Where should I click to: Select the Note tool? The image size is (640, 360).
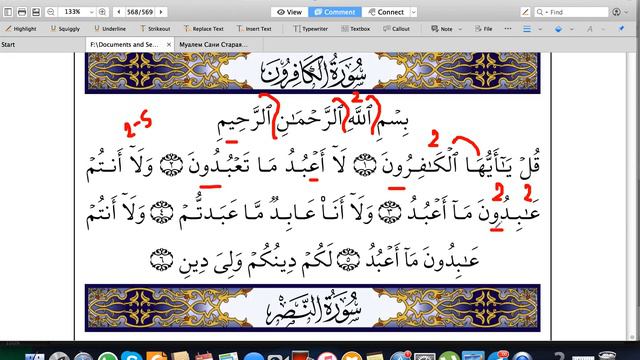(x=442, y=29)
